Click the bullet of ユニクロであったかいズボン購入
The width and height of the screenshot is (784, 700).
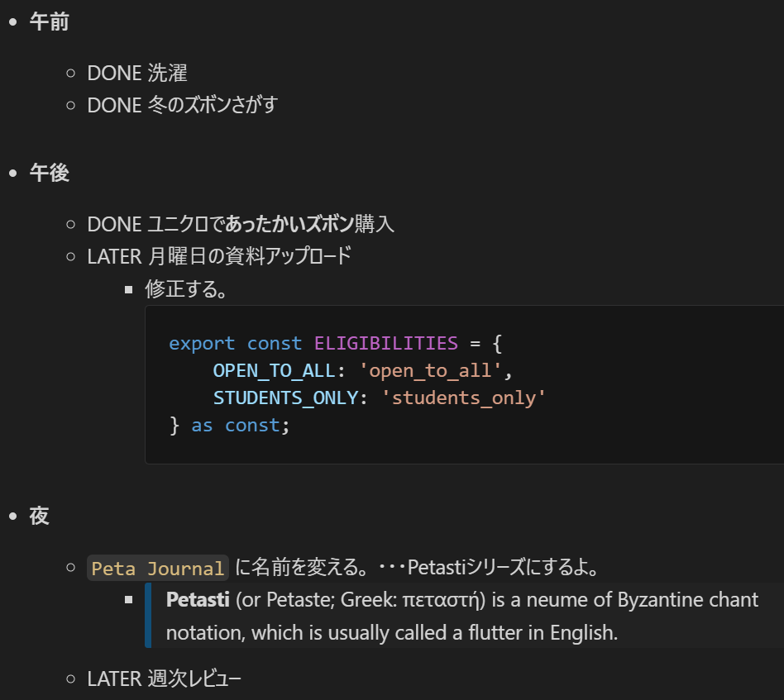70,224
